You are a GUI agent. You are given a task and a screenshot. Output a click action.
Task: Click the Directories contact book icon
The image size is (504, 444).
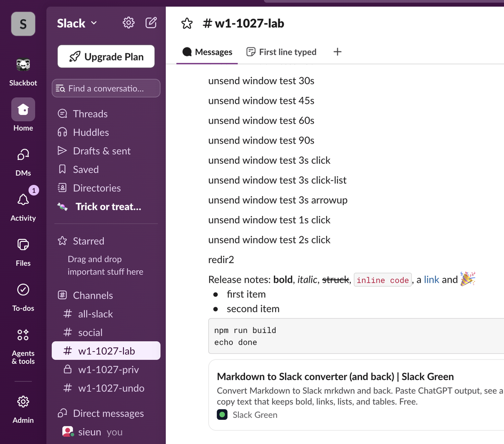[x=62, y=187]
